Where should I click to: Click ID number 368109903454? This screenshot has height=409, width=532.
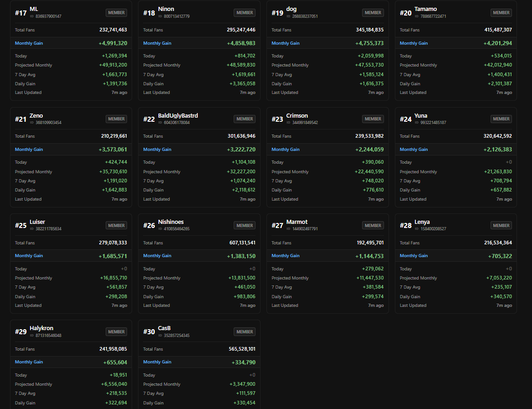tap(49, 123)
